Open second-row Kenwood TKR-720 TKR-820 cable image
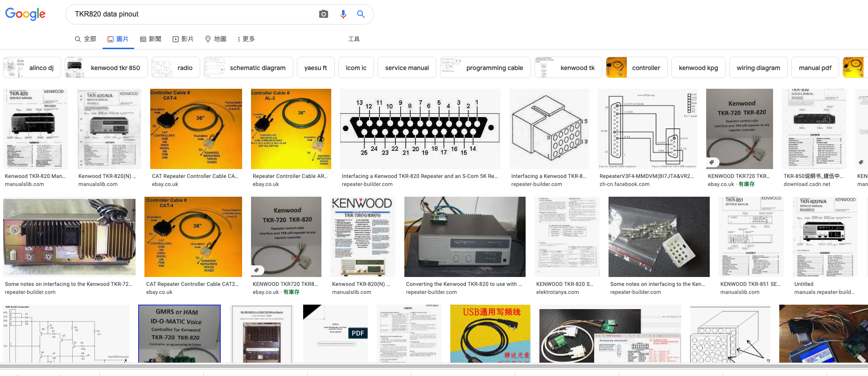 tap(286, 237)
